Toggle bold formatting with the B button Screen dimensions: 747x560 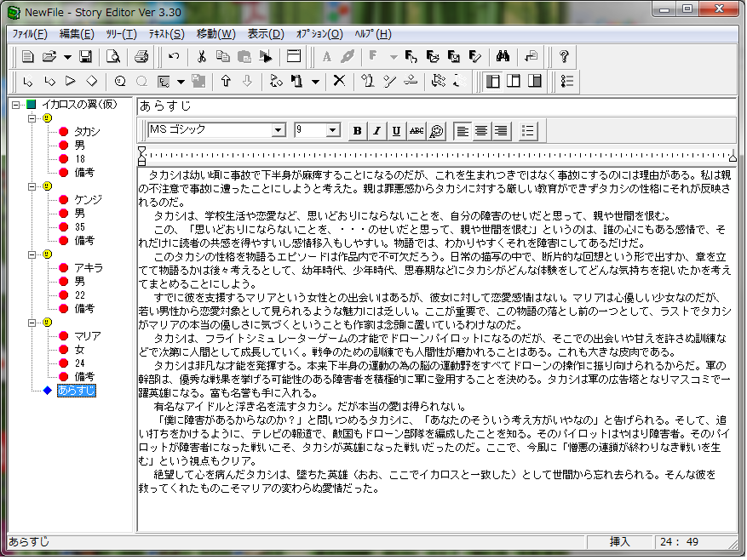[357, 131]
